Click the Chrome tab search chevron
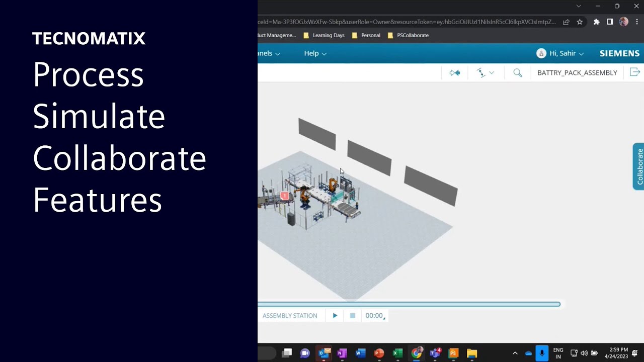This screenshot has width=644, height=362. 579,6
